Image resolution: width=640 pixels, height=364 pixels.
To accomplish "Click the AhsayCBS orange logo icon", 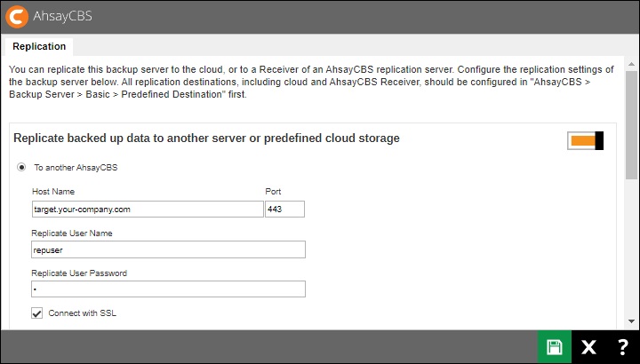I will [16, 16].
